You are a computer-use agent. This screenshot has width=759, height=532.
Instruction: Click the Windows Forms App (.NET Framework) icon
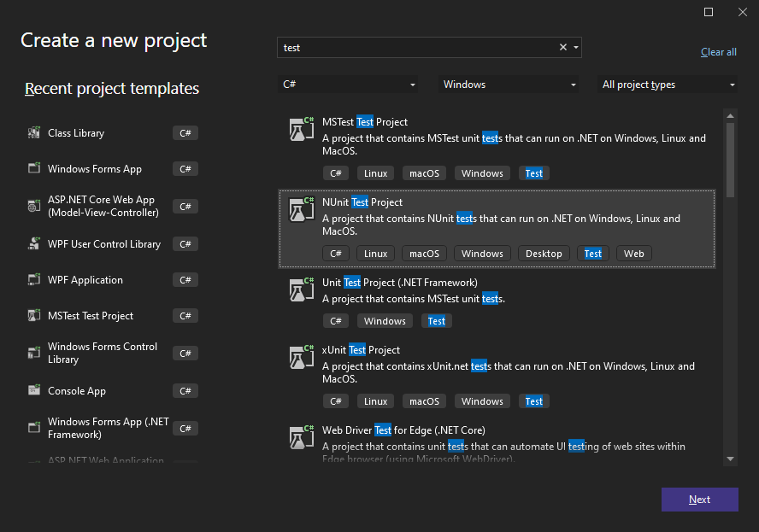34,428
